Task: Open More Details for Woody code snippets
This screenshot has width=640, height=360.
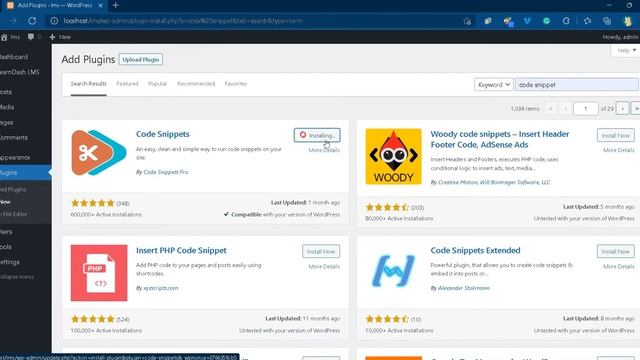Action: coord(619,150)
